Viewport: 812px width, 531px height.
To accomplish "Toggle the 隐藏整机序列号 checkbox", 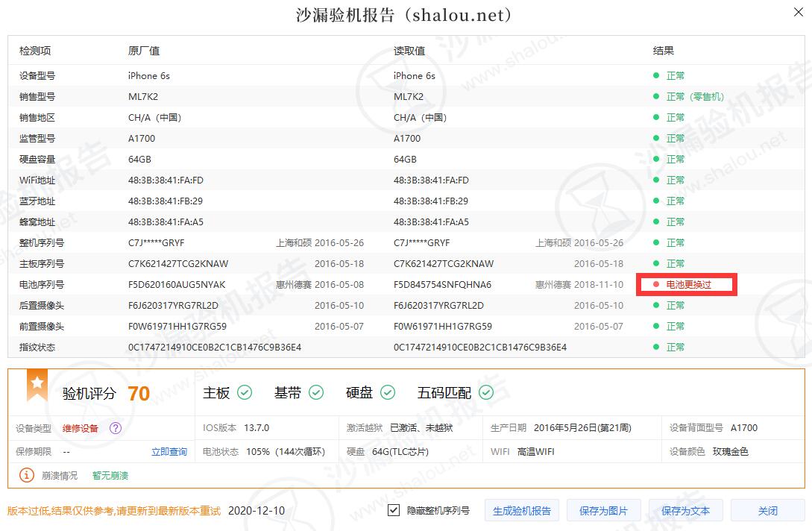I will click(394, 510).
